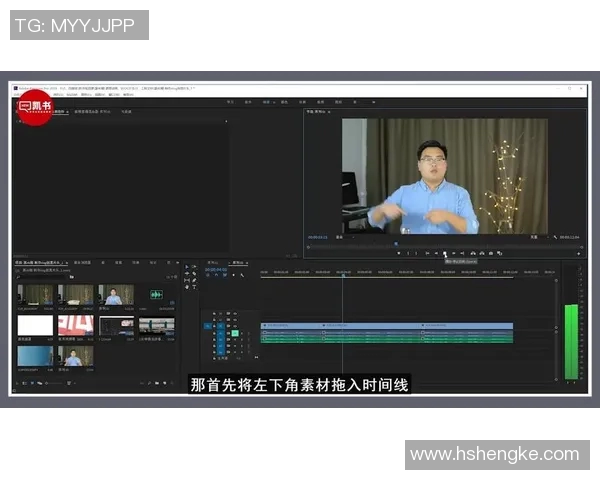Viewport: 600px width, 480px height.
Task: Select the Type tool
Action: tap(194, 287)
